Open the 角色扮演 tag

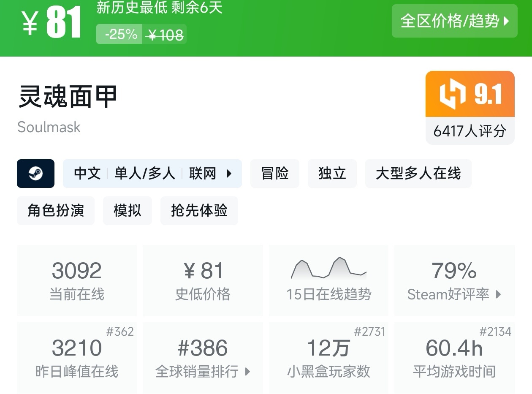pyautogui.click(x=56, y=210)
